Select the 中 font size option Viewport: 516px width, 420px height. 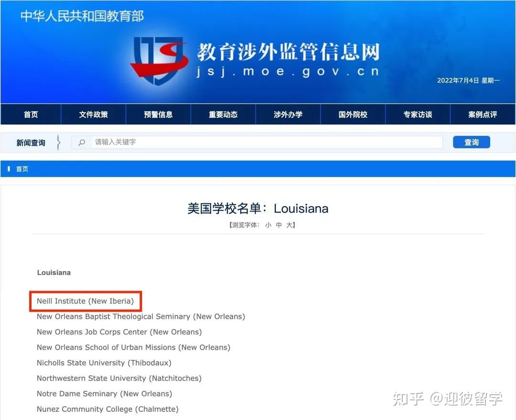click(x=278, y=225)
